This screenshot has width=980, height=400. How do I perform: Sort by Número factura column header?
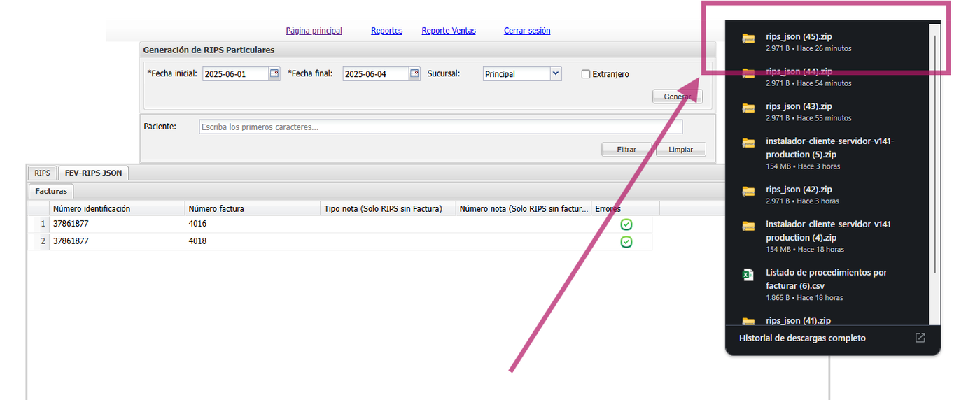[253, 208]
